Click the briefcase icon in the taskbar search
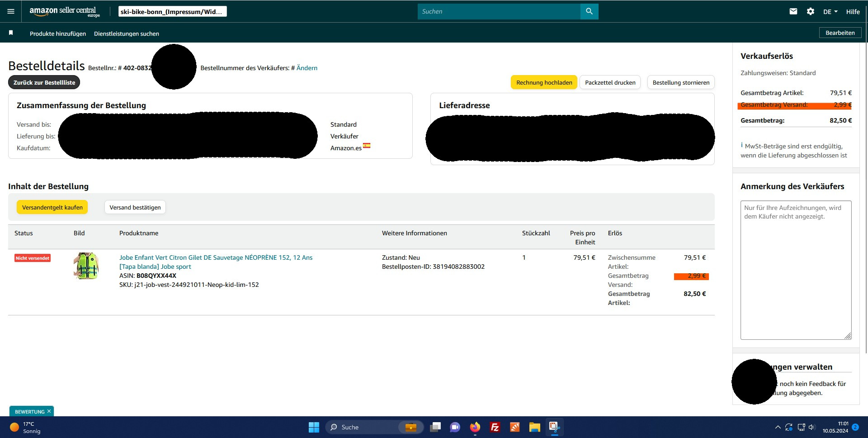 coord(411,427)
